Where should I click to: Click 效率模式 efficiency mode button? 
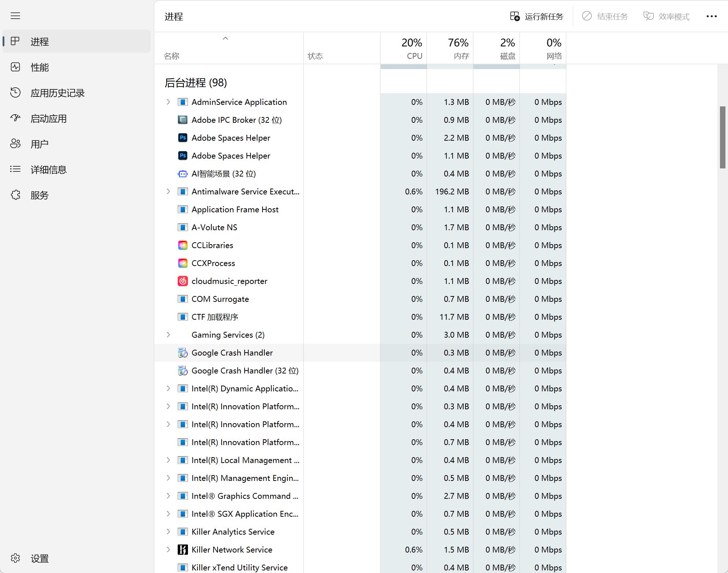(666, 16)
